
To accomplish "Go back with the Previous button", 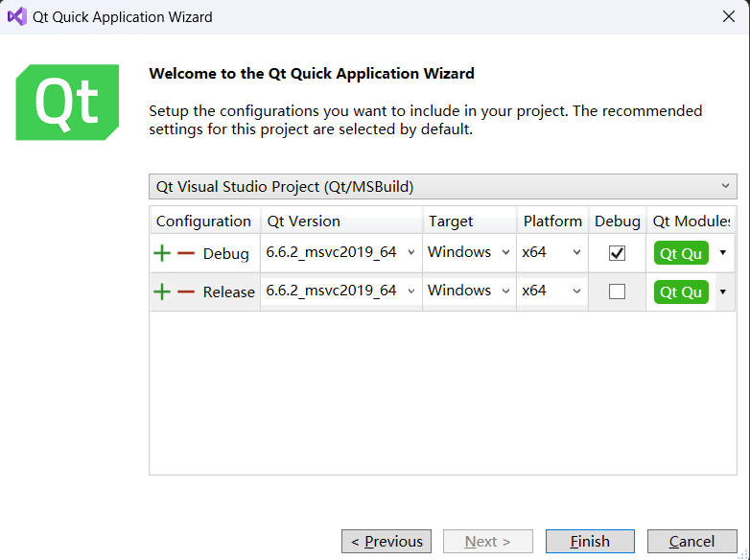I will coord(387,542).
